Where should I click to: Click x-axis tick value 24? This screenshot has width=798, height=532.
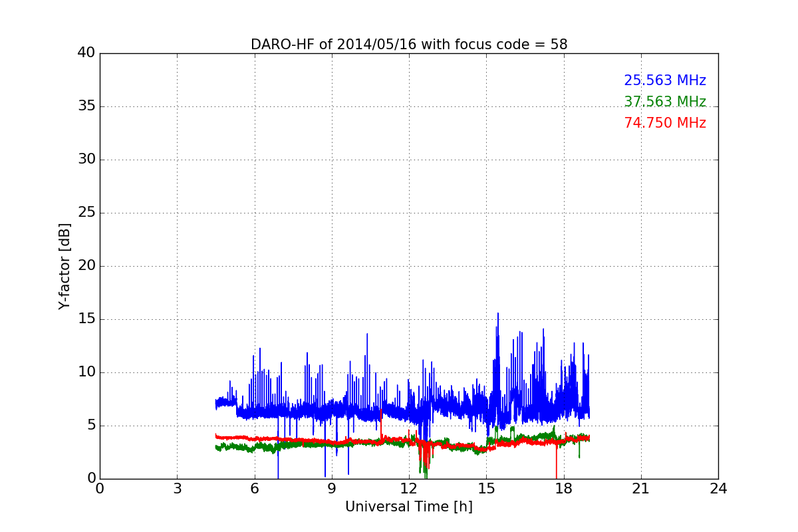[718, 488]
